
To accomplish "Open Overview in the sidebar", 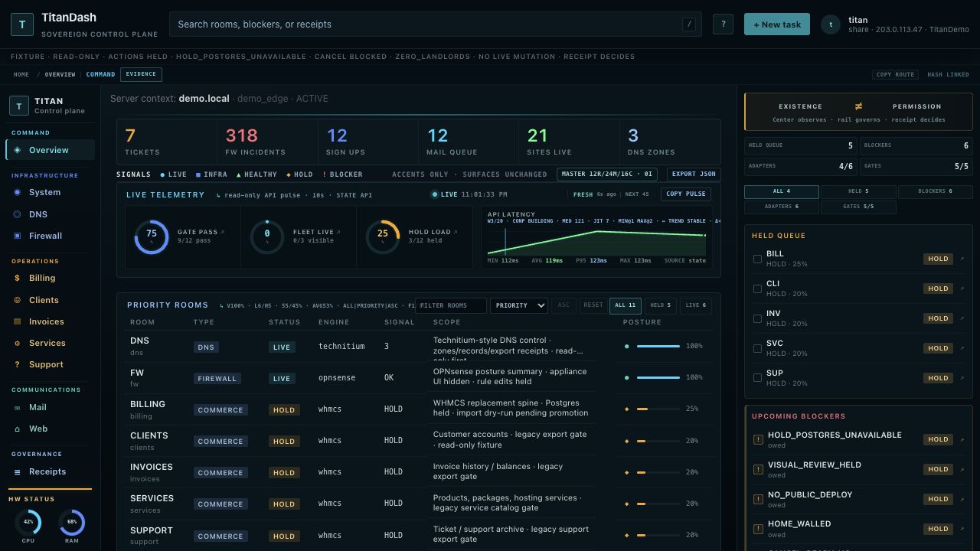I will coord(51,150).
